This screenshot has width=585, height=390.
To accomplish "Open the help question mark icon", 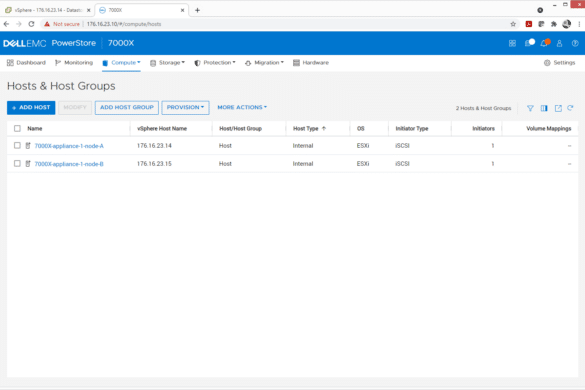I will coord(575,44).
